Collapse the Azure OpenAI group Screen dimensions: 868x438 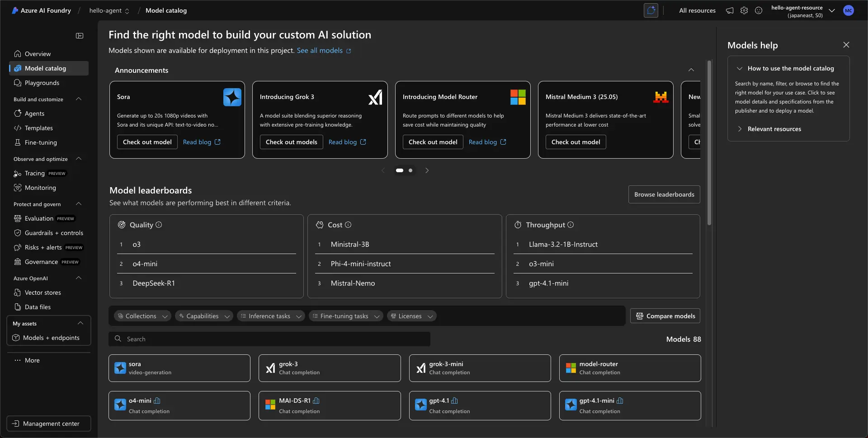(79, 278)
